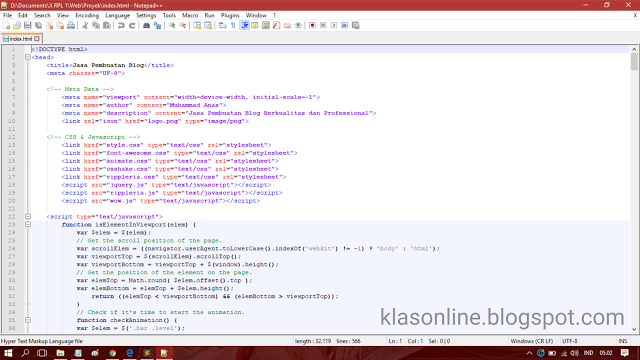Open Google Chrome from the taskbar
Image resolution: width=640 pixels, height=360 pixels.
[x=112, y=353]
